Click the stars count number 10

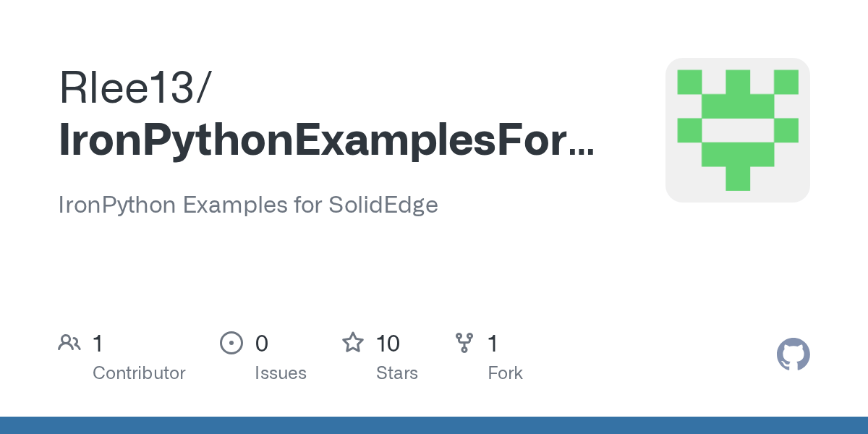pos(388,344)
